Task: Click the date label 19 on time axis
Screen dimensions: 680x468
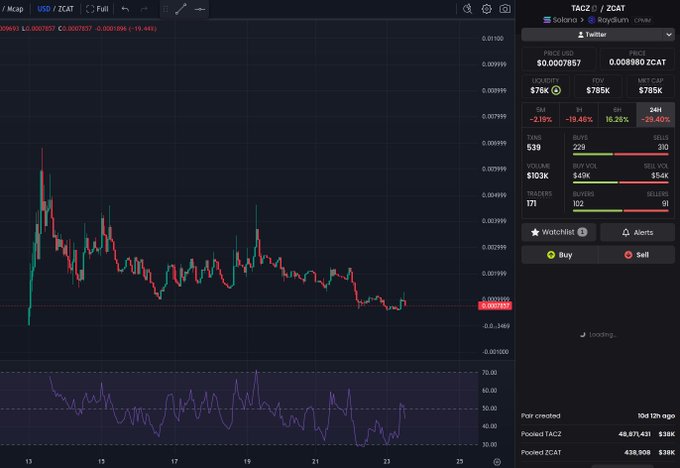Action: click(x=247, y=461)
